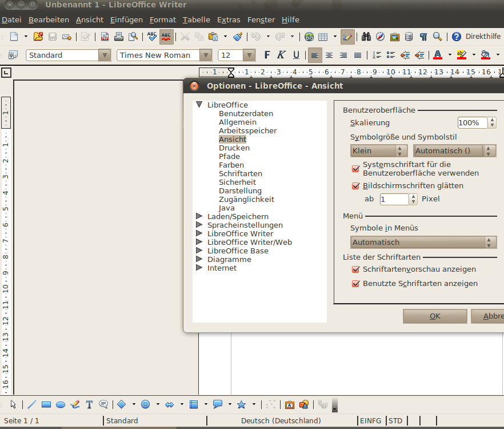
Task: Open a file with the folder icon
Action: click(x=38, y=37)
